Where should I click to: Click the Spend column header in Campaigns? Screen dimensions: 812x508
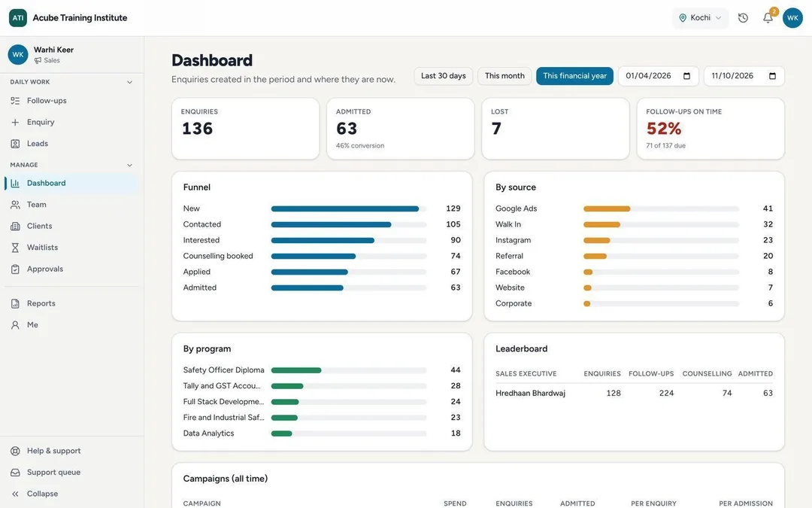pos(455,503)
